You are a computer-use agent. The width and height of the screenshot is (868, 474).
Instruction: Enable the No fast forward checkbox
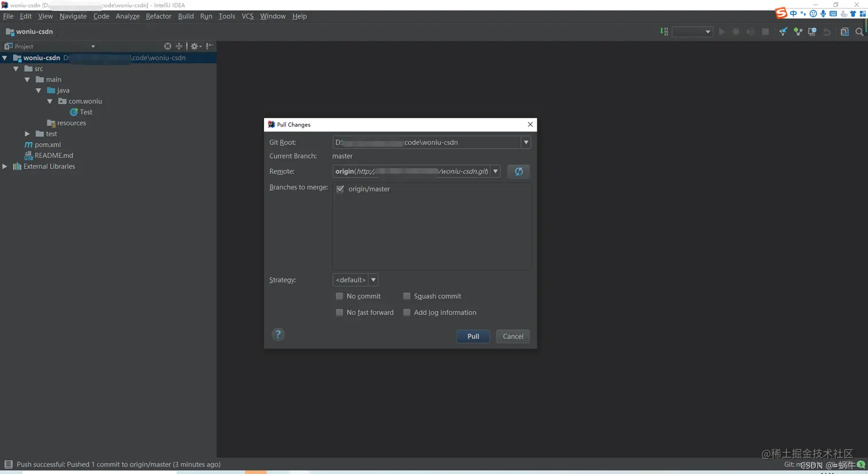pos(339,312)
